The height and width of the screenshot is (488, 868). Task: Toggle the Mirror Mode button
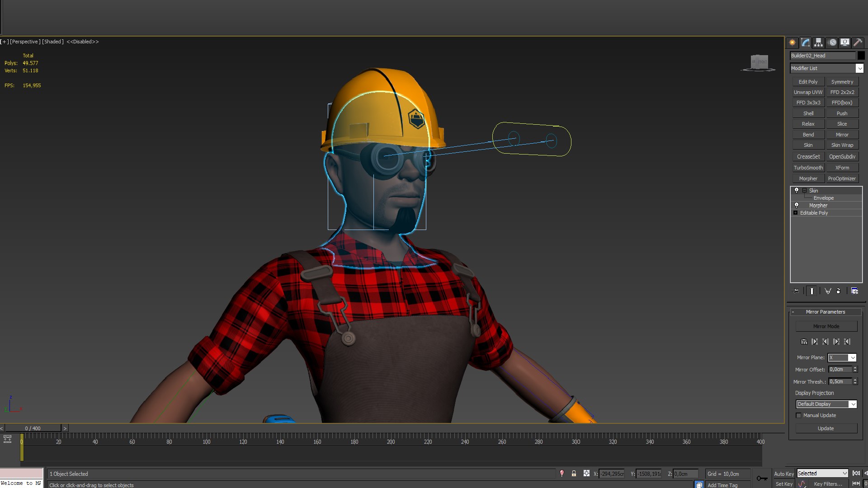pyautogui.click(x=826, y=326)
